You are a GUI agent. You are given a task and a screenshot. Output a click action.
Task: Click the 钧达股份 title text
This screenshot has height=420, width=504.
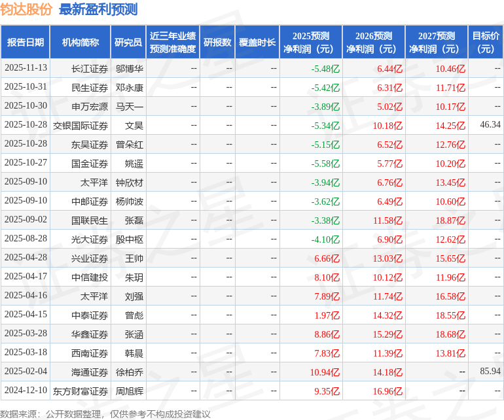tap(26, 9)
